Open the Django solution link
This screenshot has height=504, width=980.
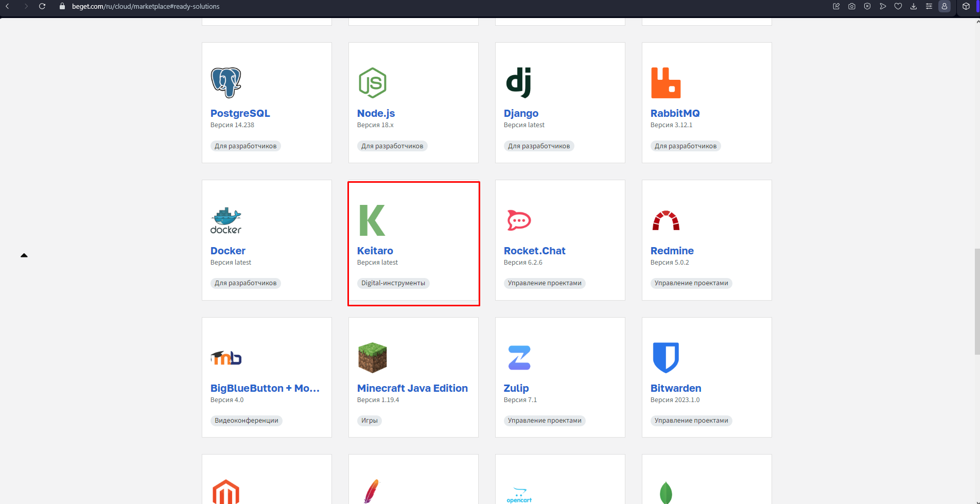tap(521, 113)
